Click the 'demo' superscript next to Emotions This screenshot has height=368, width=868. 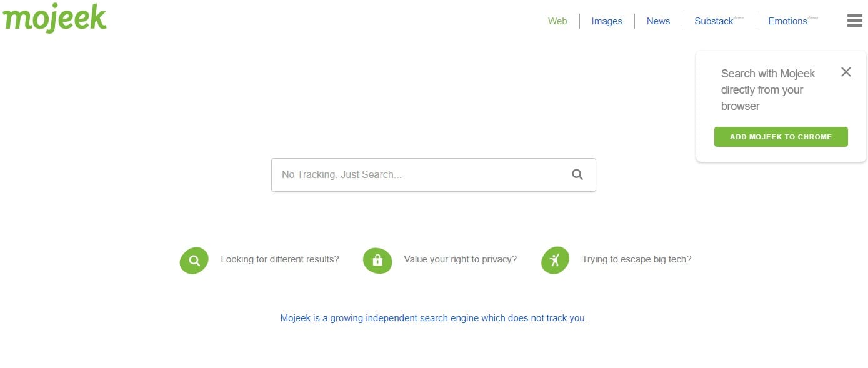(812, 17)
